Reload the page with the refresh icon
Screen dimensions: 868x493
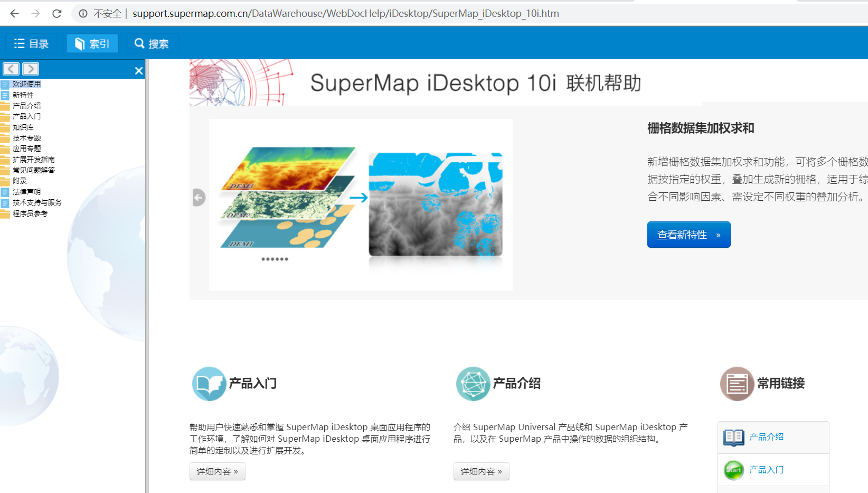[x=57, y=13]
